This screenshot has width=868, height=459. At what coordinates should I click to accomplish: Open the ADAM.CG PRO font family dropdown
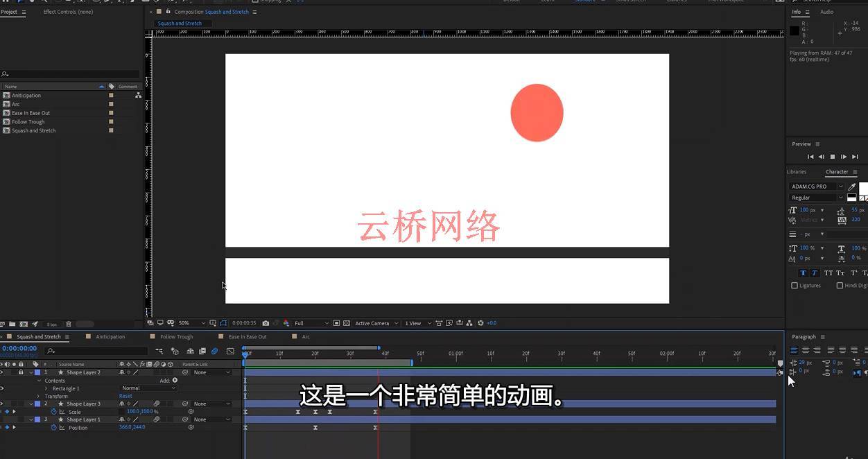tap(817, 187)
